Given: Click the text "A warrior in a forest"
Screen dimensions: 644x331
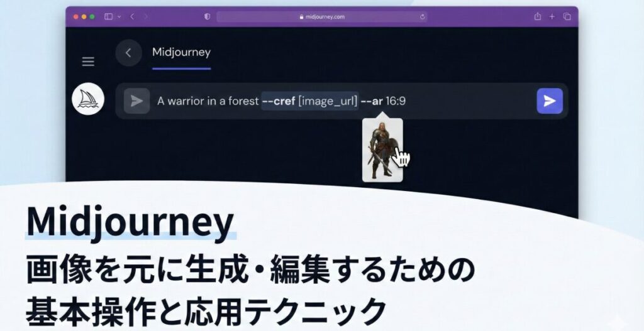Looking at the screenshot, I should point(208,101).
